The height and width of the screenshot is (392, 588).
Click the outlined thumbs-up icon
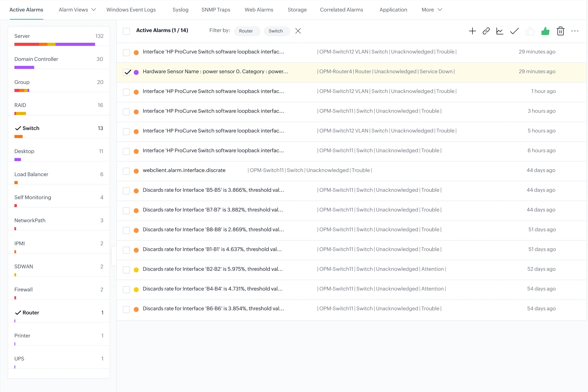(x=530, y=31)
